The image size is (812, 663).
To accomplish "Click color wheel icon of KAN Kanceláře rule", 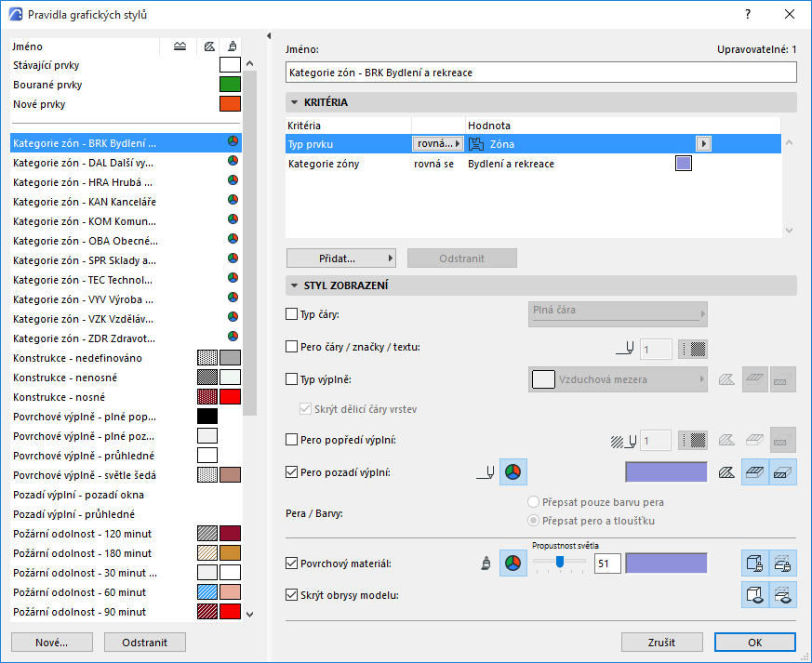I will pyautogui.click(x=233, y=200).
